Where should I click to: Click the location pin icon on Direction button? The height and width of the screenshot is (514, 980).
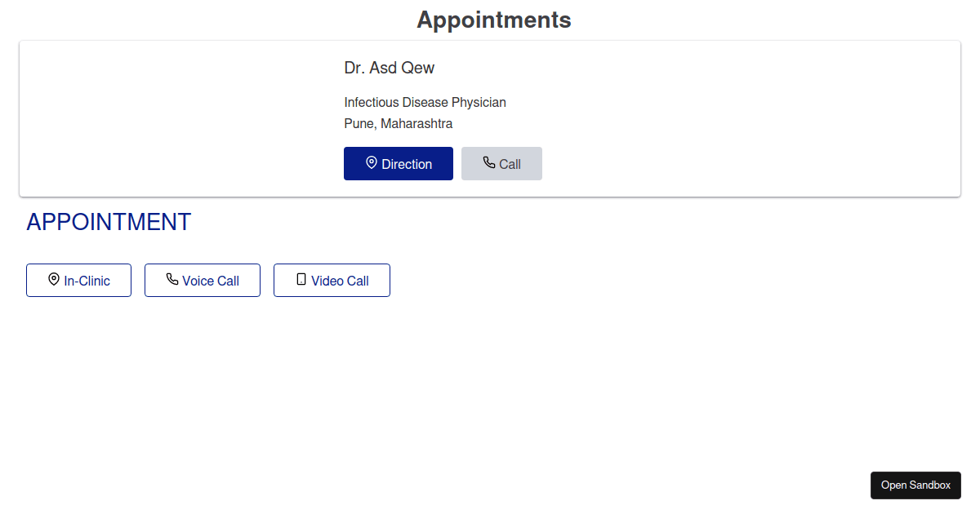point(372,163)
